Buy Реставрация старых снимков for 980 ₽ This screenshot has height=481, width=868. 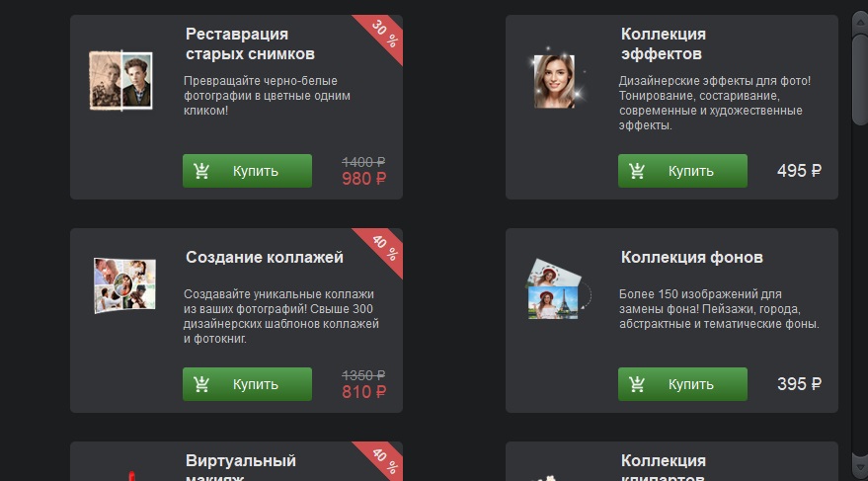[x=247, y=171]
